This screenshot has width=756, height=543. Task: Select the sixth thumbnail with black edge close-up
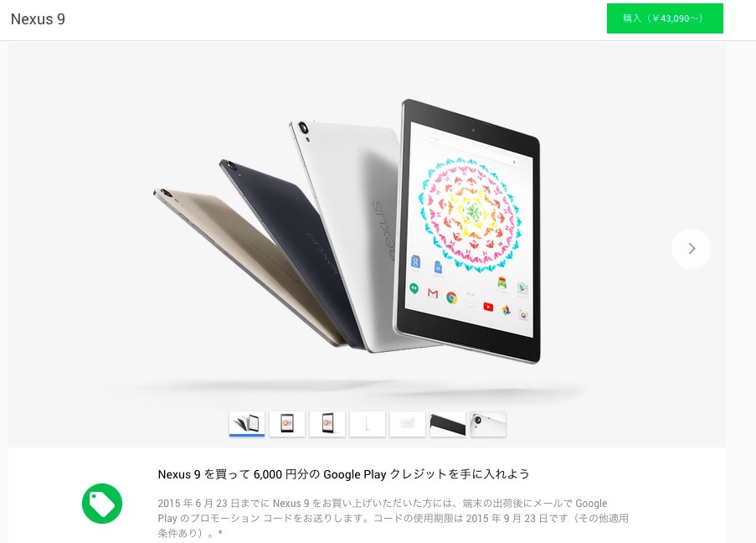[x=448, y=424]
